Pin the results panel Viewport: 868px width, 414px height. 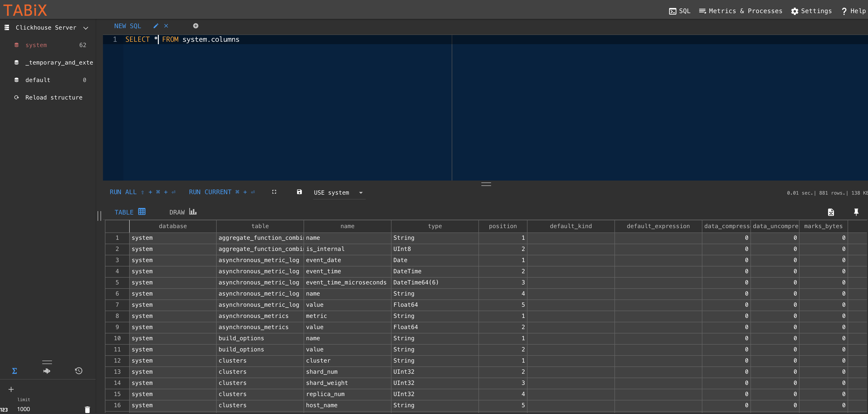click(856, 212)
